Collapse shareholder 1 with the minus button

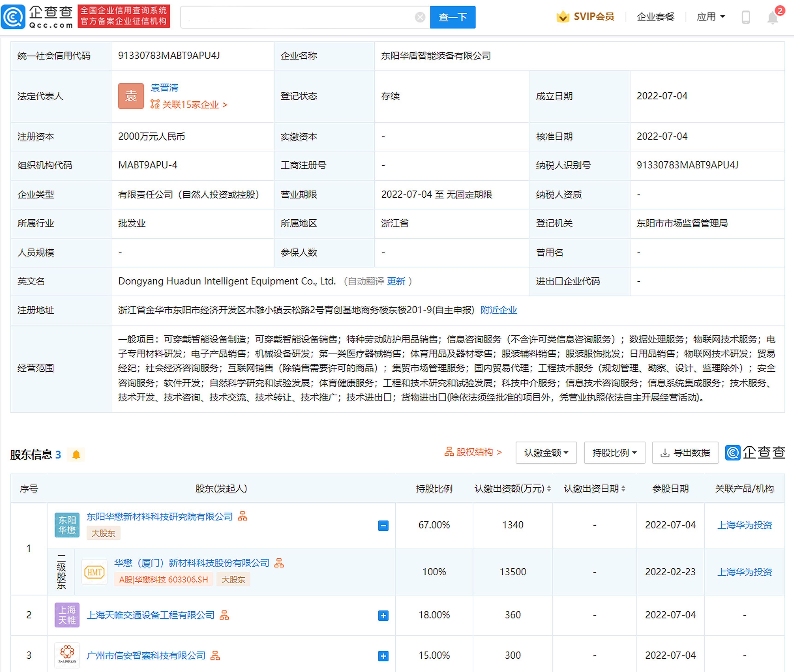(383, 526)
